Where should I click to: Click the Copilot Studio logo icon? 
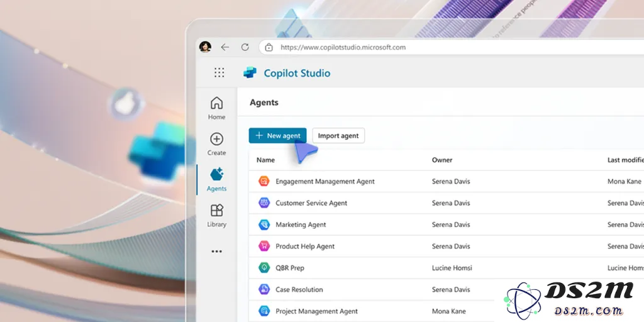(250, 73)
